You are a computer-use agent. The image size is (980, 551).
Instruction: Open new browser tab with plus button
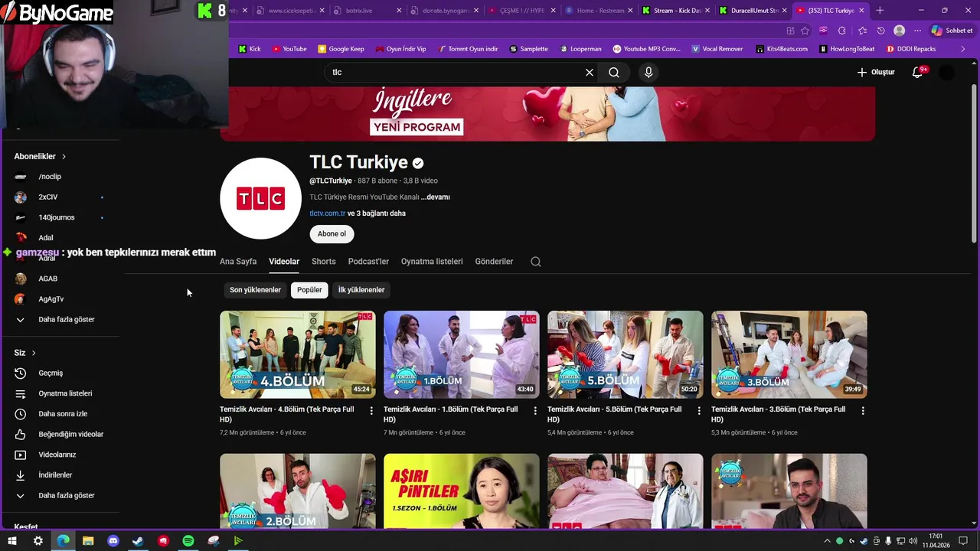pyautogui.click(x=880, y=11)
